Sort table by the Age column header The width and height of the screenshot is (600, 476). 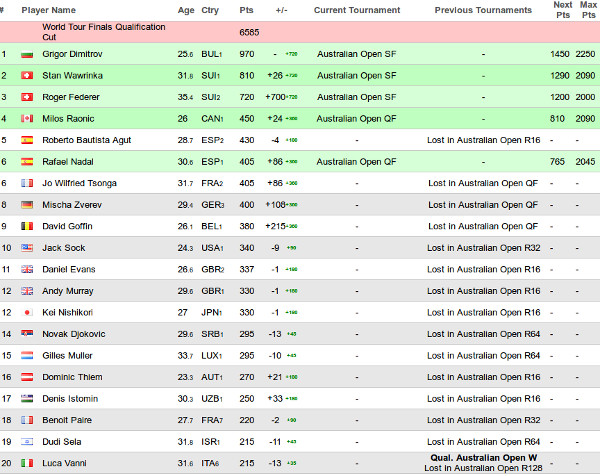[185, 10]
